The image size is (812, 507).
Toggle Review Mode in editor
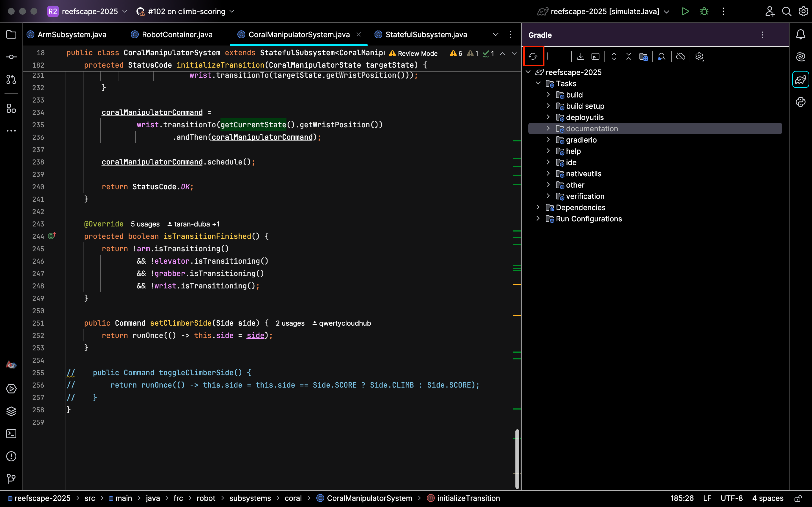pyautogui.click(x=413, y=54)
